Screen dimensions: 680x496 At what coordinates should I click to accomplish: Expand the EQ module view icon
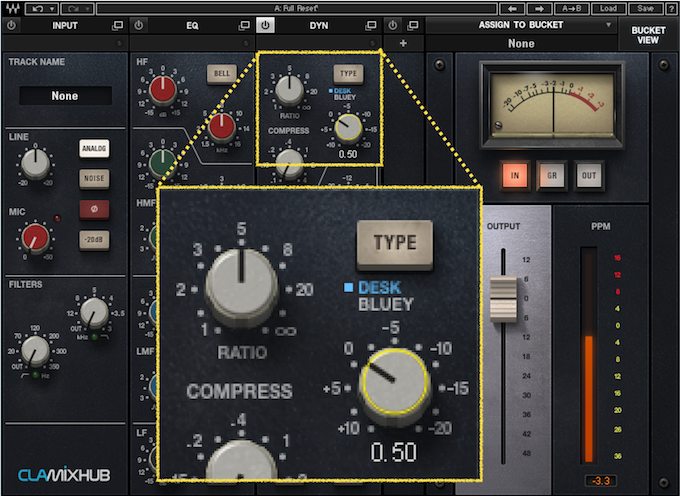pyautogui.click(x=244, y=26)
